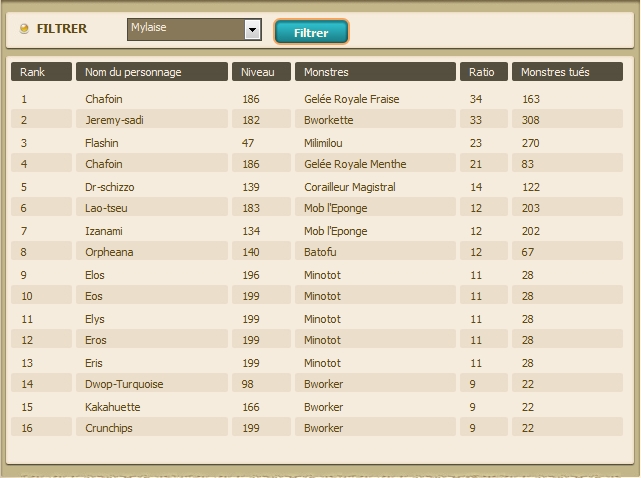641x478 pixels.
Task: Sort by Ratio column header
Action: click(484, 72)
